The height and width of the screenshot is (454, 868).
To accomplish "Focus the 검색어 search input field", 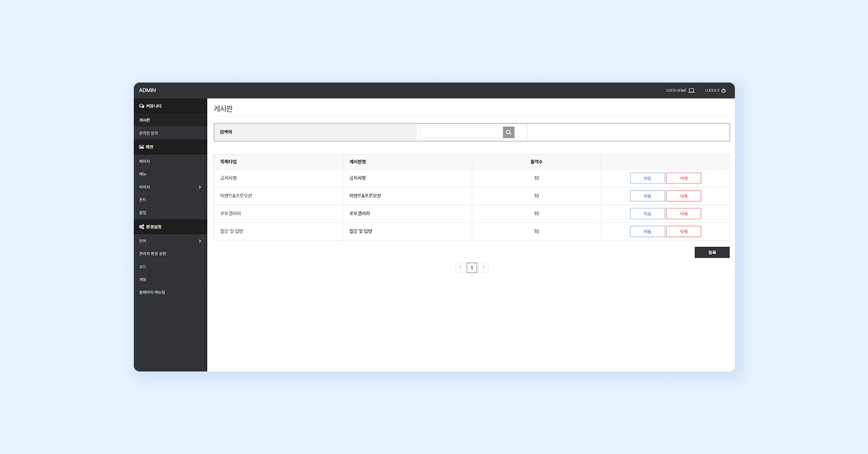I will [461, 133].
